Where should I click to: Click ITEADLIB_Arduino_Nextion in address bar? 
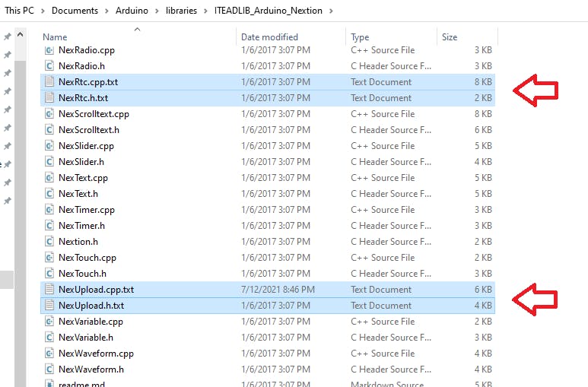[268, 11]
